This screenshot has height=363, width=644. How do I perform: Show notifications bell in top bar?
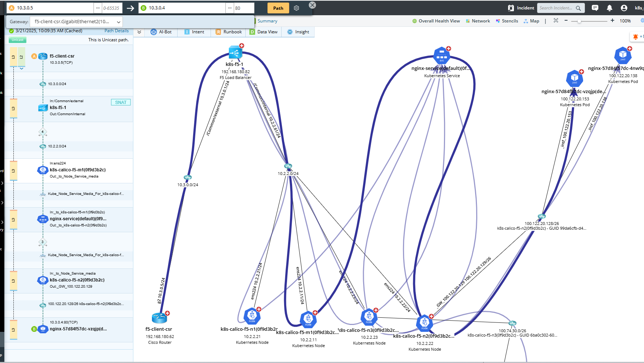[610, 8]
